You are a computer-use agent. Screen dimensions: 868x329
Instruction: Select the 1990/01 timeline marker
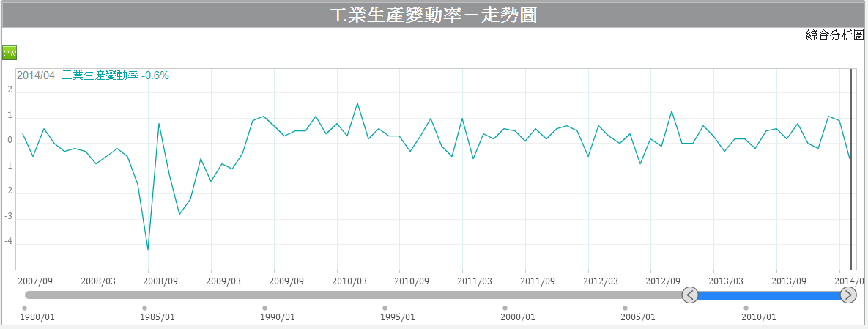(x=264, y=308)
